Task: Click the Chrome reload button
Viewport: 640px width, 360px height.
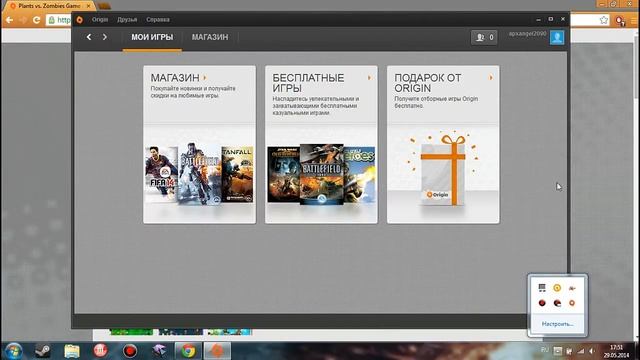Action: 36,20
